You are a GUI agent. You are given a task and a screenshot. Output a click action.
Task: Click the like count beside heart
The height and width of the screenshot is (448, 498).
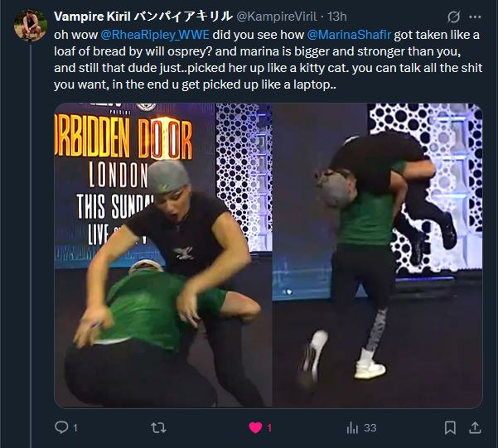coord(269,428)
